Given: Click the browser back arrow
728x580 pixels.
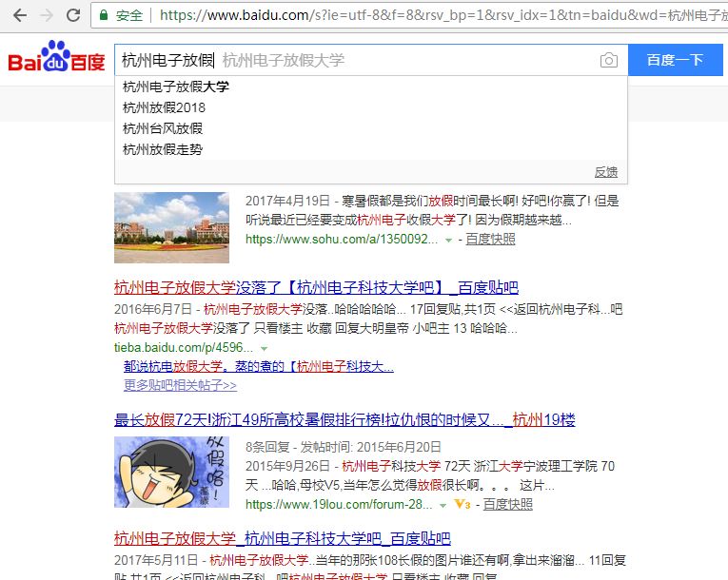Looking at the screenshot, I should click(x=20, y=15).
